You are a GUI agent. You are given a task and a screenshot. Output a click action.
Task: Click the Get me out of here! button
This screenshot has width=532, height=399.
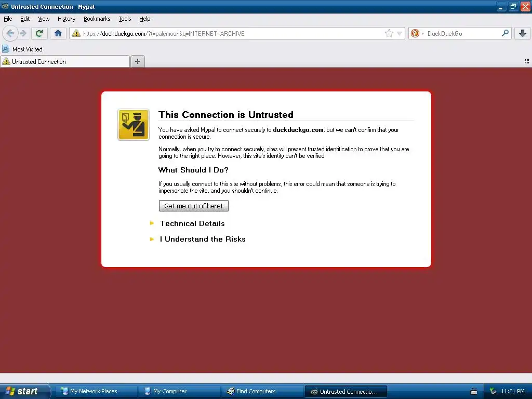193,206
